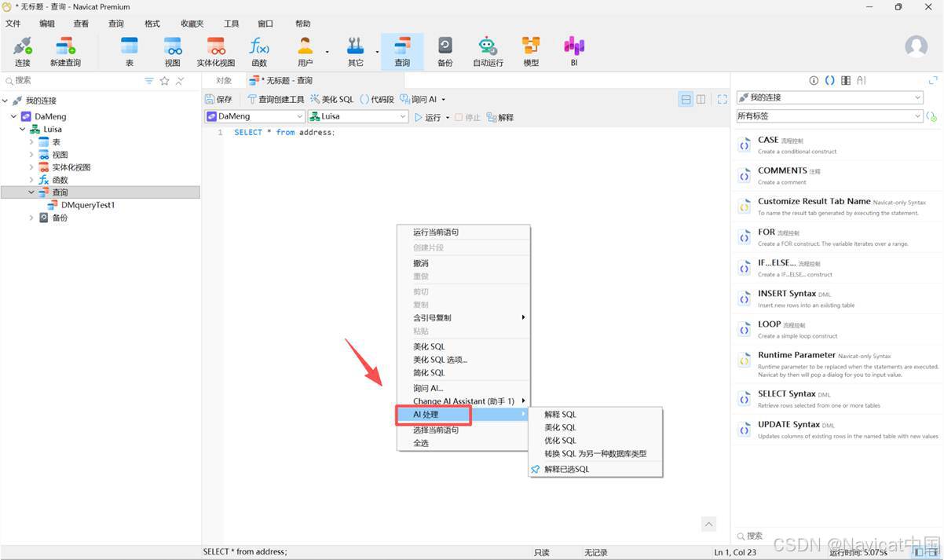Open the 备份 (Backup) toolbar icon
944x560 pixels.
(x=445, y=52)
